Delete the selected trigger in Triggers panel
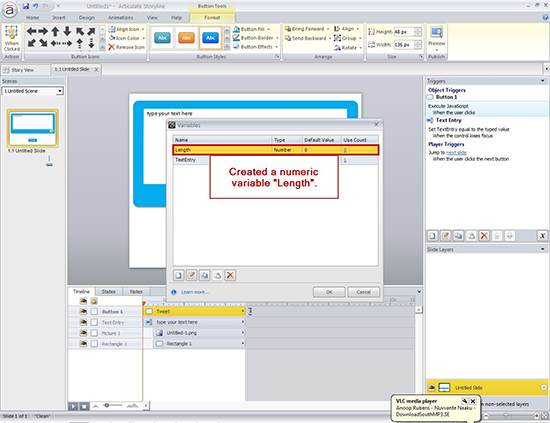The width and height of the screenshot is (550, 423). pyautogui.click(x=484, y=236)
